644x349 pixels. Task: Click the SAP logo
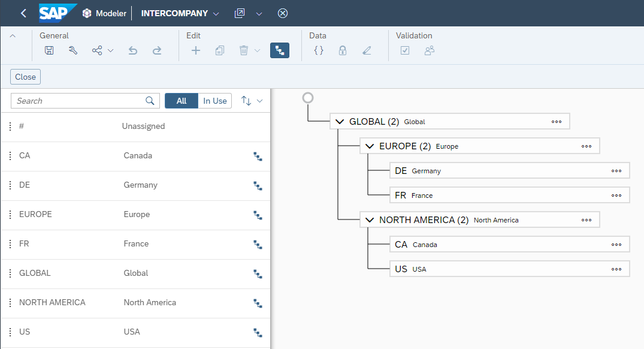(57, 13)
